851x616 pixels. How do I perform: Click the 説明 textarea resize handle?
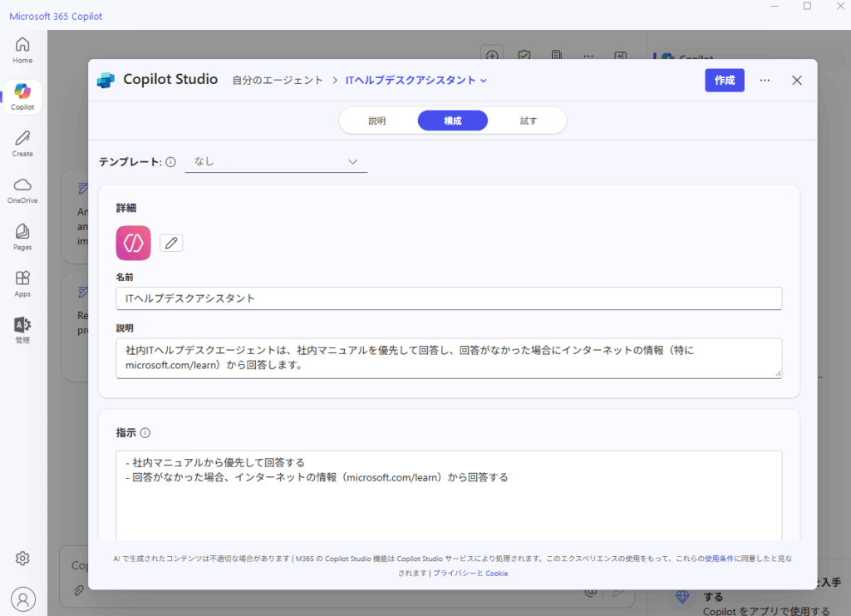[x=778, y=373]
